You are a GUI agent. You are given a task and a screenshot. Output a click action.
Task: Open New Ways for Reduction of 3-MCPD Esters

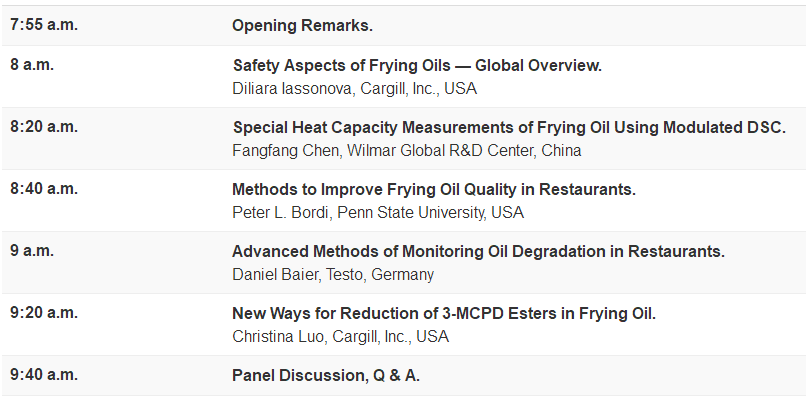coord(444,313)
